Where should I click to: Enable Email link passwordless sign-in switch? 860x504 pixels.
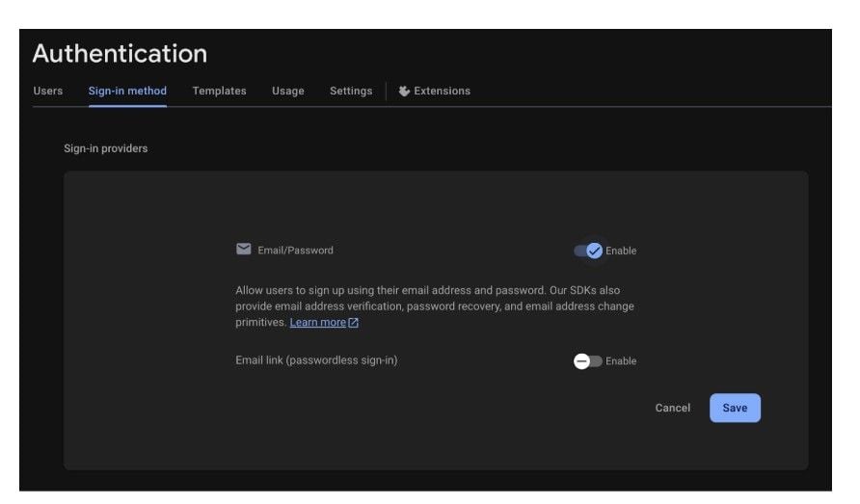588,360
